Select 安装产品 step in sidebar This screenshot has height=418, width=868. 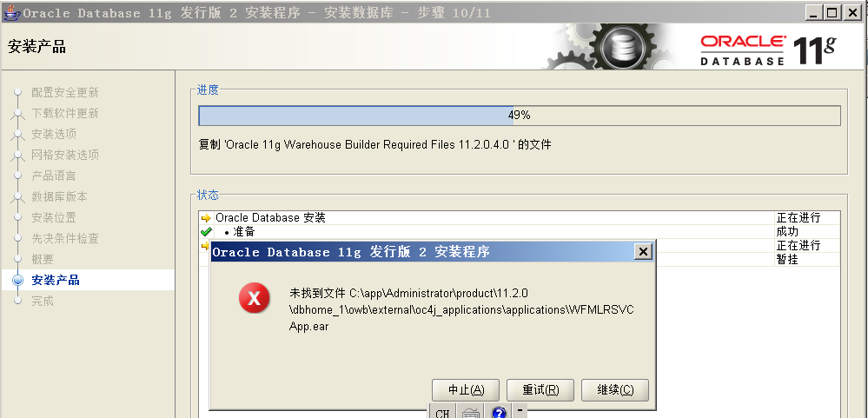click(x=56, y=280)
